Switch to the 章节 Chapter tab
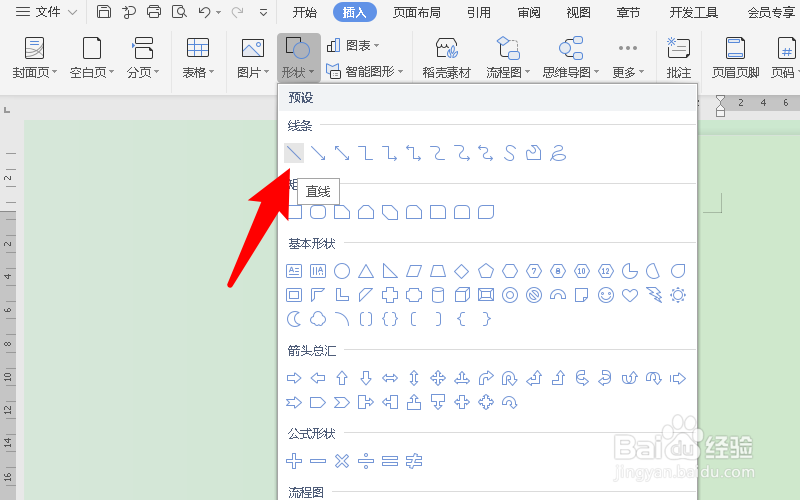The height and width of the screenshot is (500, 800). [x=628, y=12]
